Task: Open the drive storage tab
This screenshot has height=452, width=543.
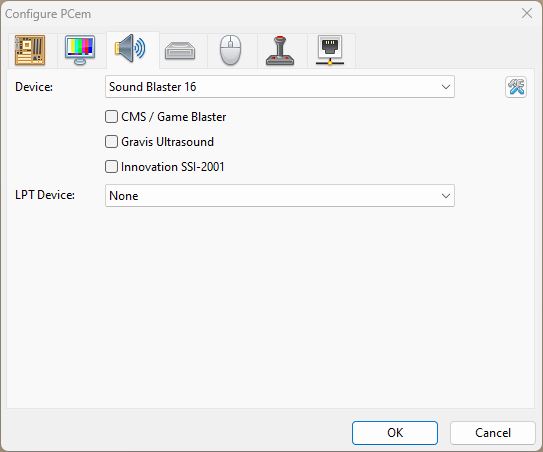Action: point(180,50)
